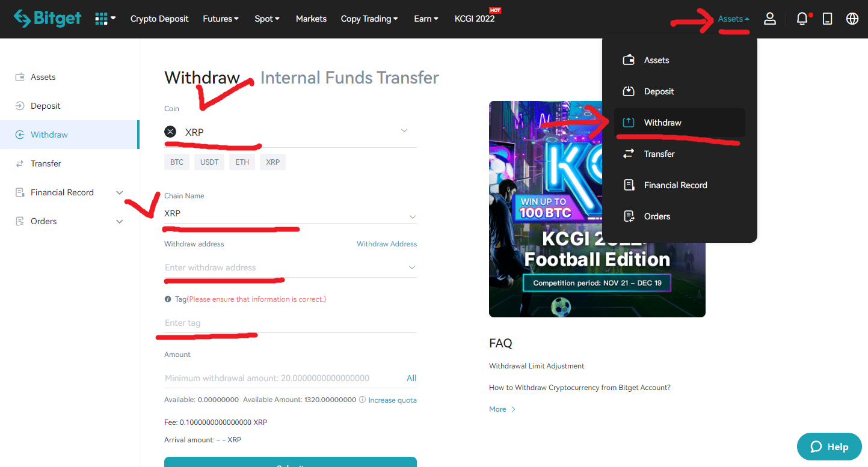The height and width of the screenshot is (467, 868).
Task: Click the KCGI Football Edition banner
Action: coord(597,209)
